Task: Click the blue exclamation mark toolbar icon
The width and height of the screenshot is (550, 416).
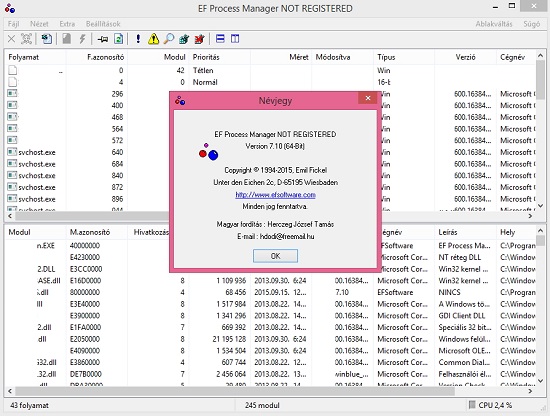Action: click(x=138, y=39)
